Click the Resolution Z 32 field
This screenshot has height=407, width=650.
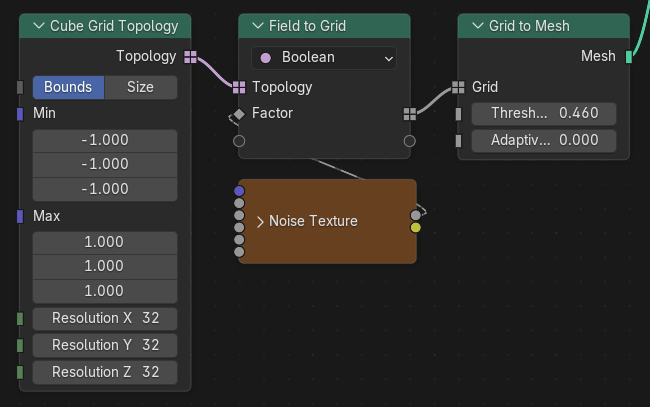[x=105, y=372]
